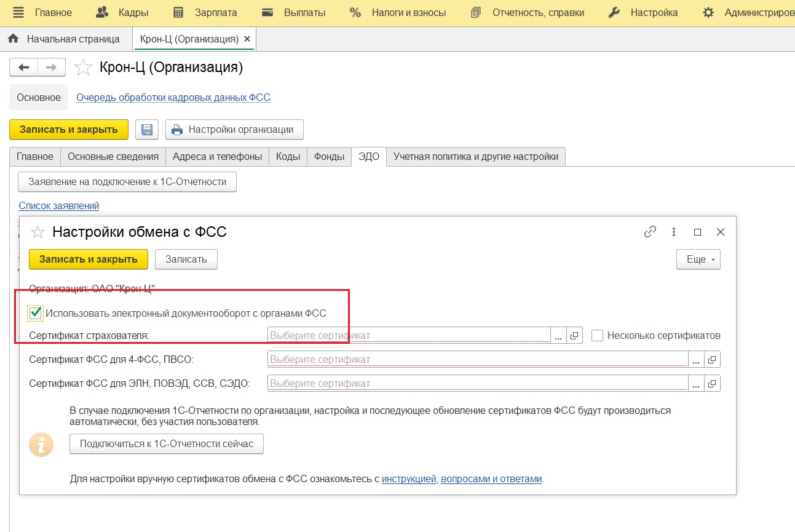Favorite the Настройки обмена с ФСС dialog star
Viewport: 795px width, 532px height.
tap(38, 232)
